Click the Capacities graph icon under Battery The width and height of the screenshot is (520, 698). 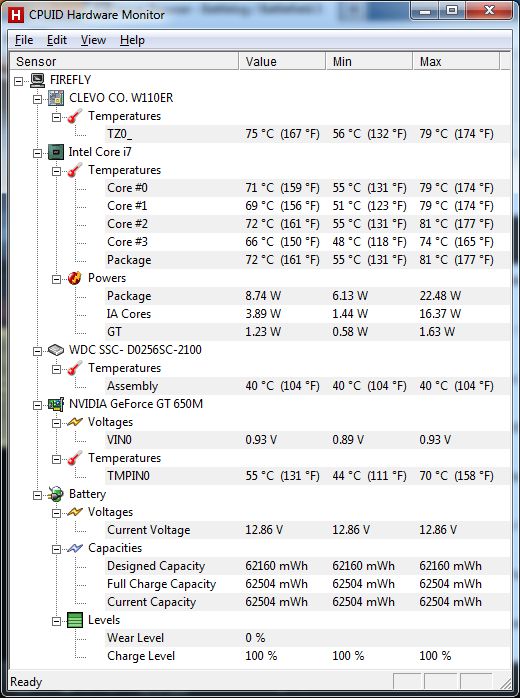tap(75, 548)
